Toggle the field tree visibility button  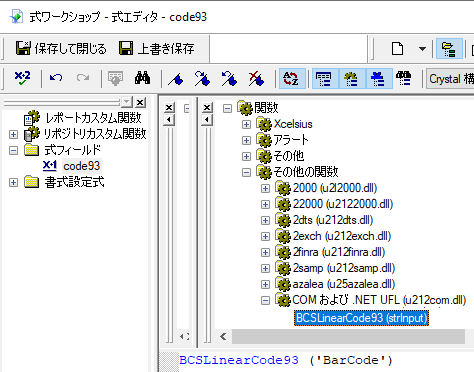(325, 79)
